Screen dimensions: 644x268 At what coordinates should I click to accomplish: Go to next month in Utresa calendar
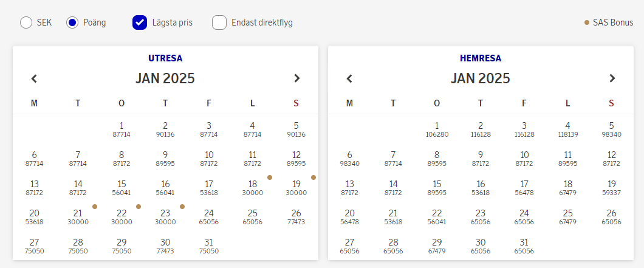pyautogui.click(x=296, y=78)
